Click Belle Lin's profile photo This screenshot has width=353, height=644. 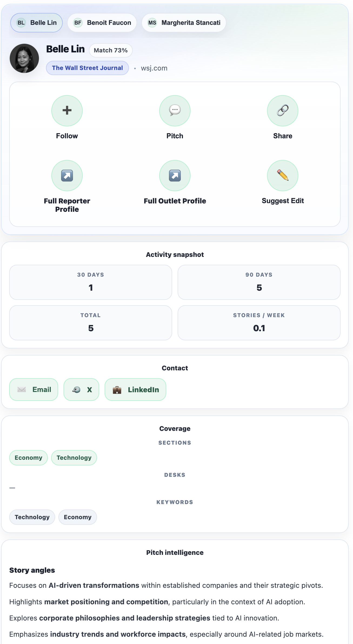click(x=24, y=58)
